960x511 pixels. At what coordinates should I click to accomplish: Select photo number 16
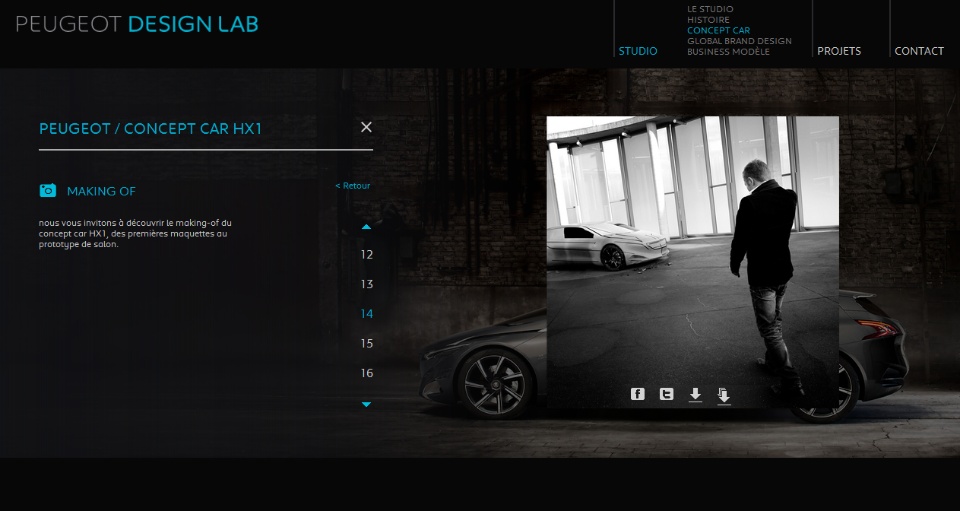(367, 373)
